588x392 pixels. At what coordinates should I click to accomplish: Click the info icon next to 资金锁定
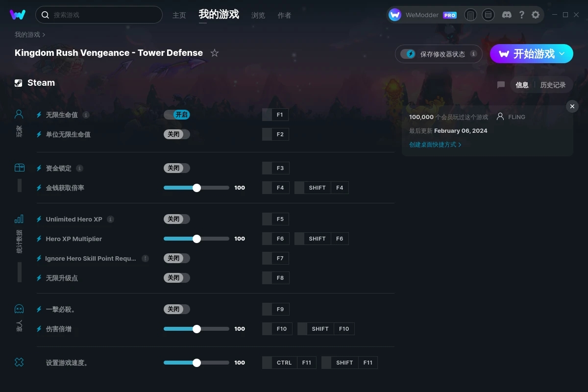(x=79, y=168)
